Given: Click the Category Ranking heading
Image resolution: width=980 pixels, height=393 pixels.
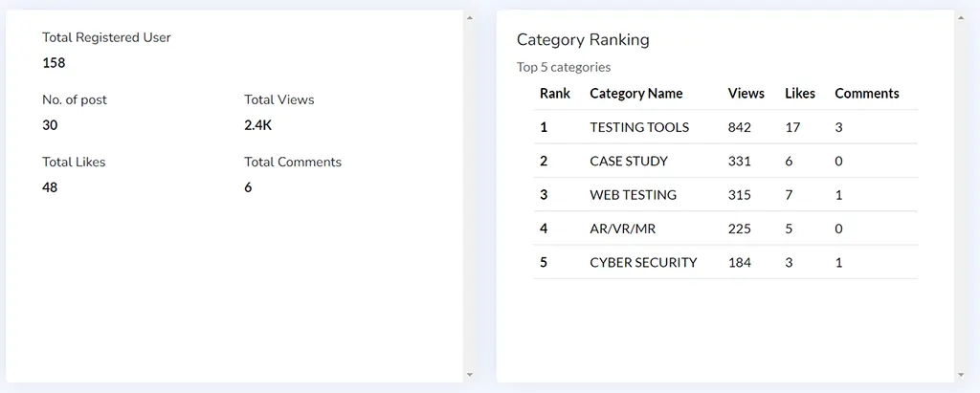Looking at the screenshot, I should click(583, 40).
